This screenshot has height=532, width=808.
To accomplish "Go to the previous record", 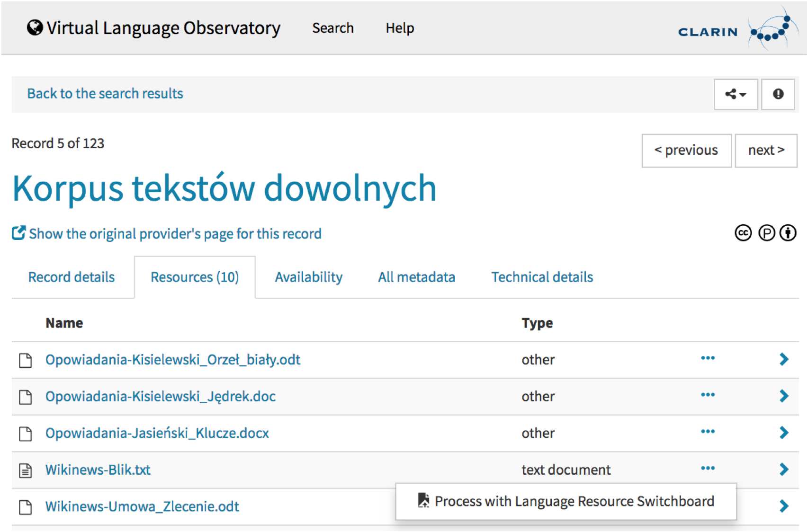I will coord(686,151).
